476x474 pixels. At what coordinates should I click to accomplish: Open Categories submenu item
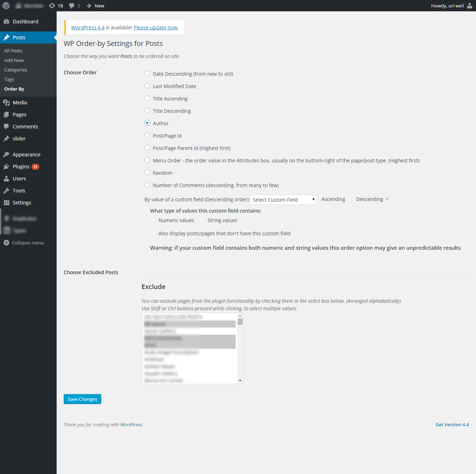pyautogui.click(x=16, y=70)
